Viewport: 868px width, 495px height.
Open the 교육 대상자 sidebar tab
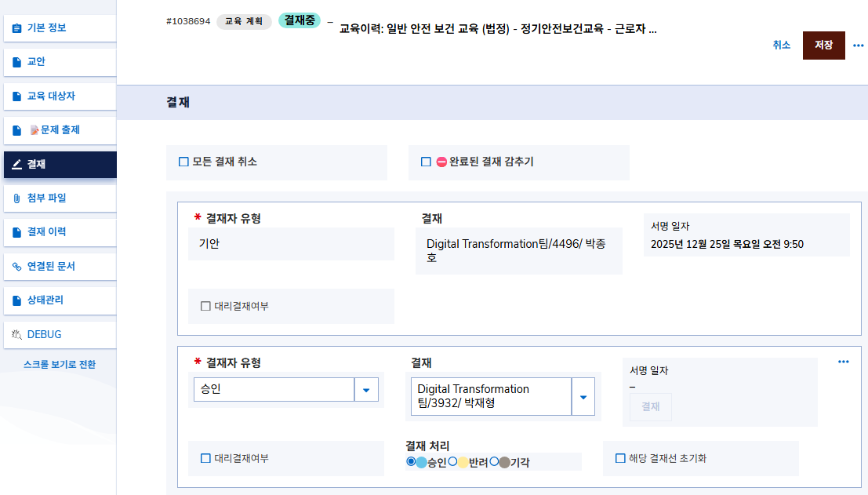(x=51, y=96)
